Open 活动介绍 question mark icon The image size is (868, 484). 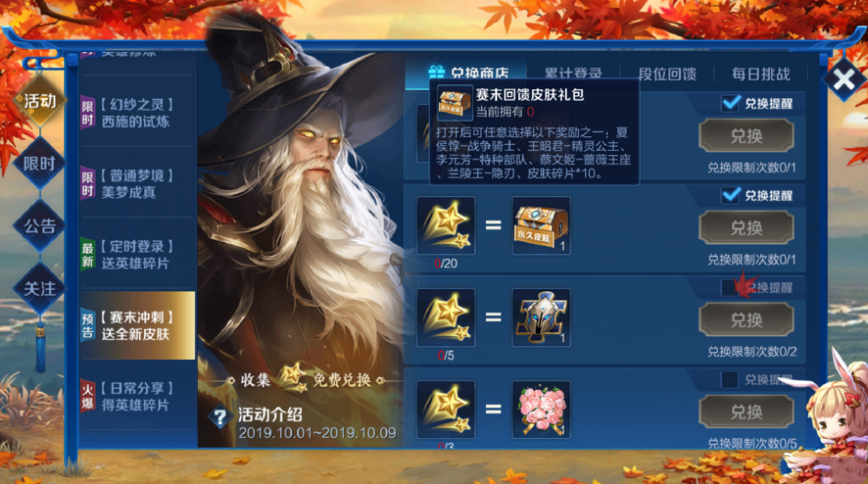click(220, 417)
